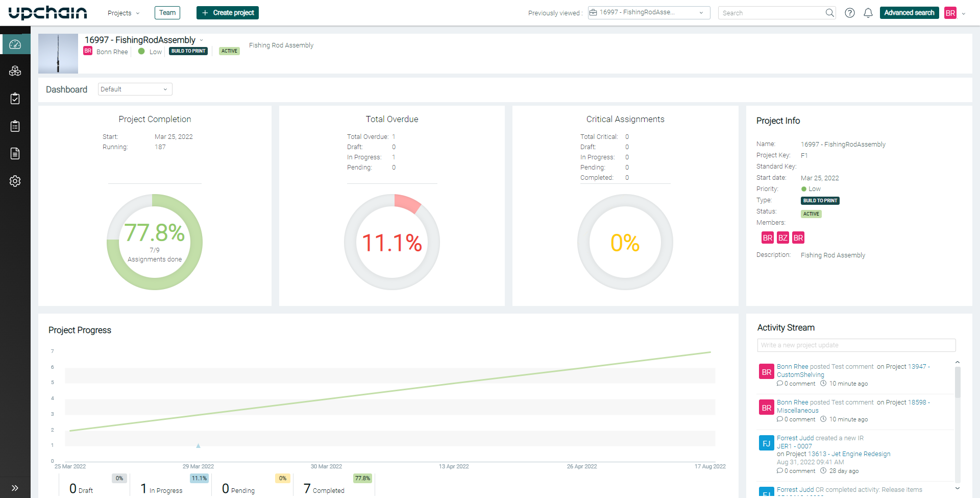
Task: Open the user account chevron menu
Action: [x=964, y=14]
